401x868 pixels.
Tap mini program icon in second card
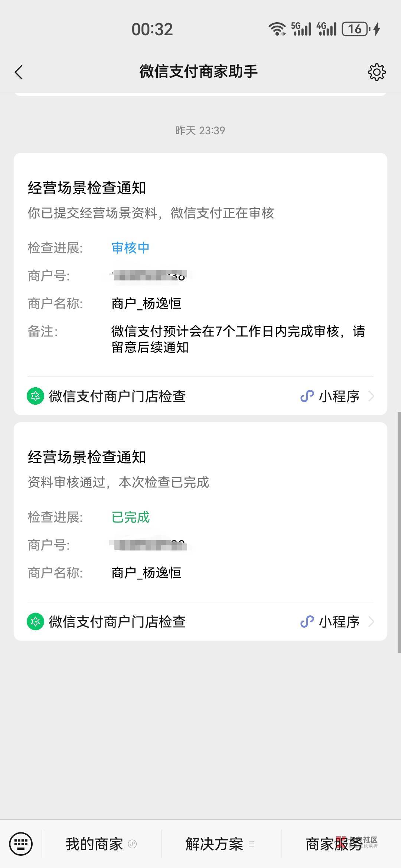click(307, 622)
